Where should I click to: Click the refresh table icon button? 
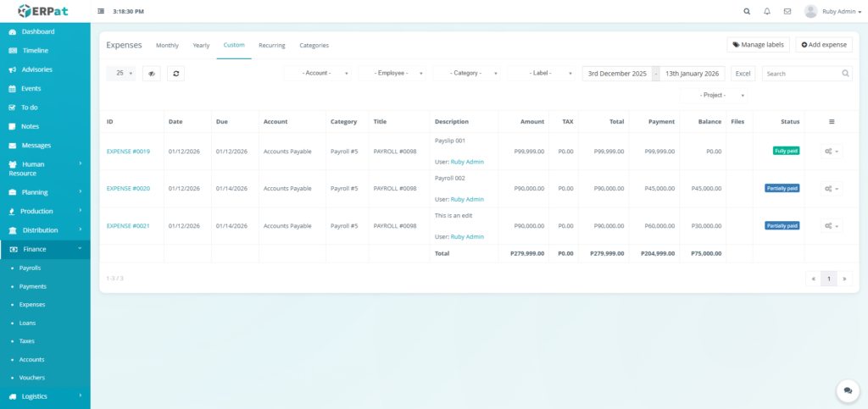(175, 74)
